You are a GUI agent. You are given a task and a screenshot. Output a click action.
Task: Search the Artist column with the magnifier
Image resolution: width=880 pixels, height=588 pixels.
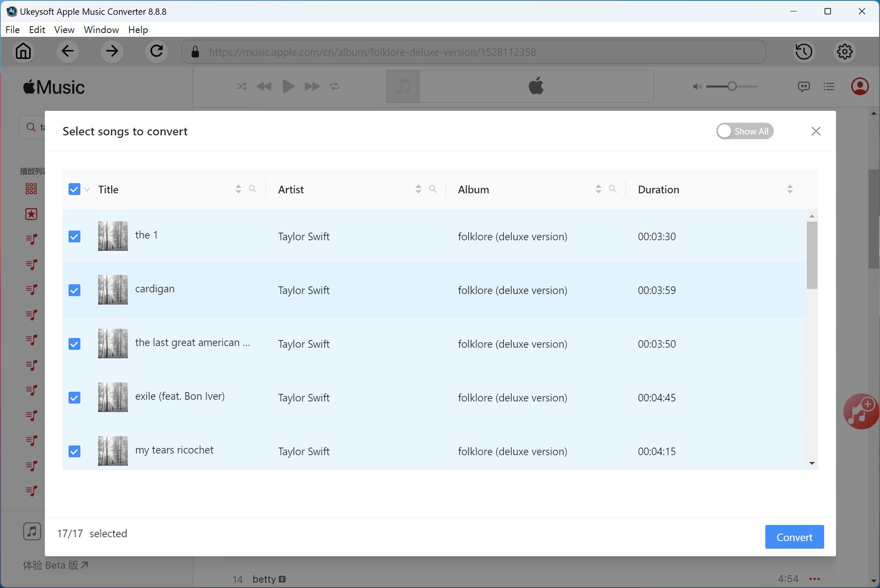(433, 189)
